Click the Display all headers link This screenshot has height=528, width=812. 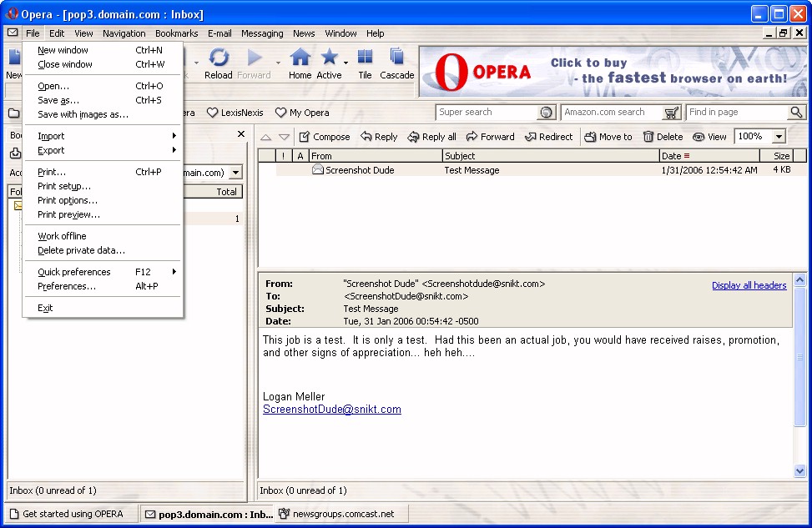(749, 285)
